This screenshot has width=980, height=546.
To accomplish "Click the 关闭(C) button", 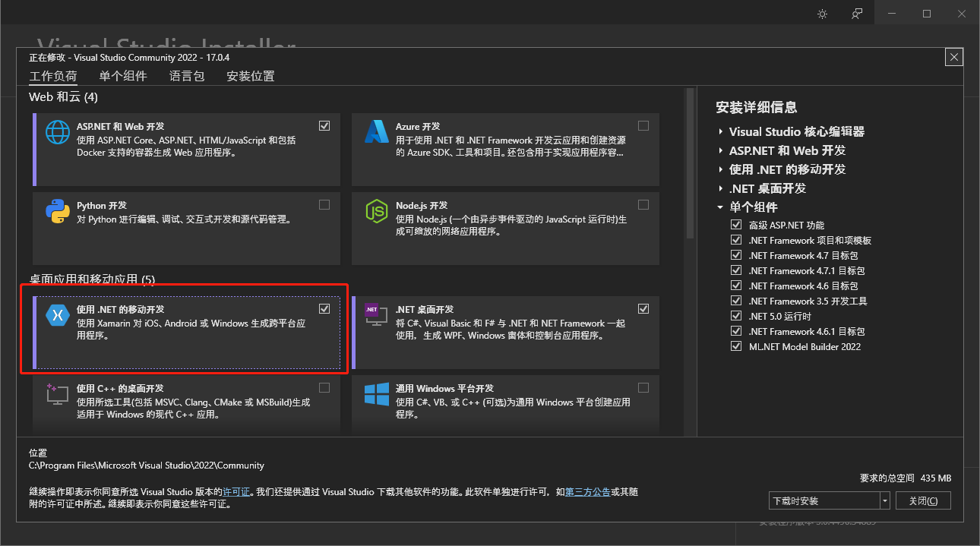I will click(x=923, y=500).
